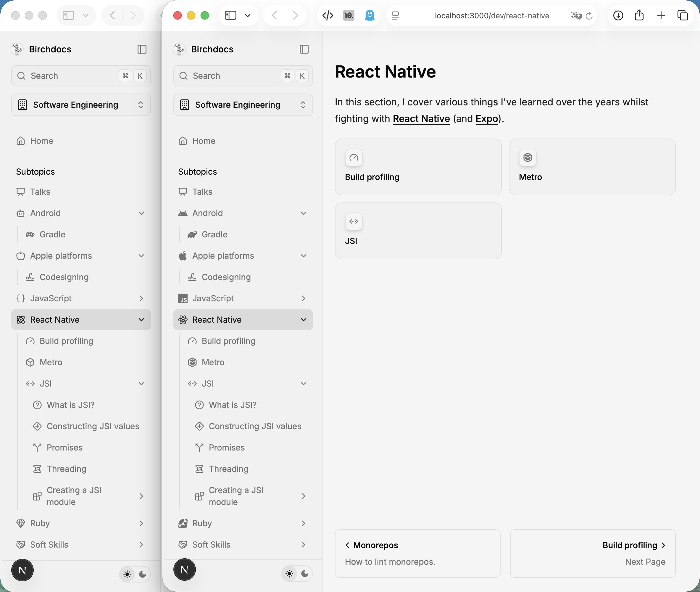Image resolution: width=700 pixels, height=592 pixels.
Task: Expand the JavaScript section in the front window
Action: coord(304,298)
